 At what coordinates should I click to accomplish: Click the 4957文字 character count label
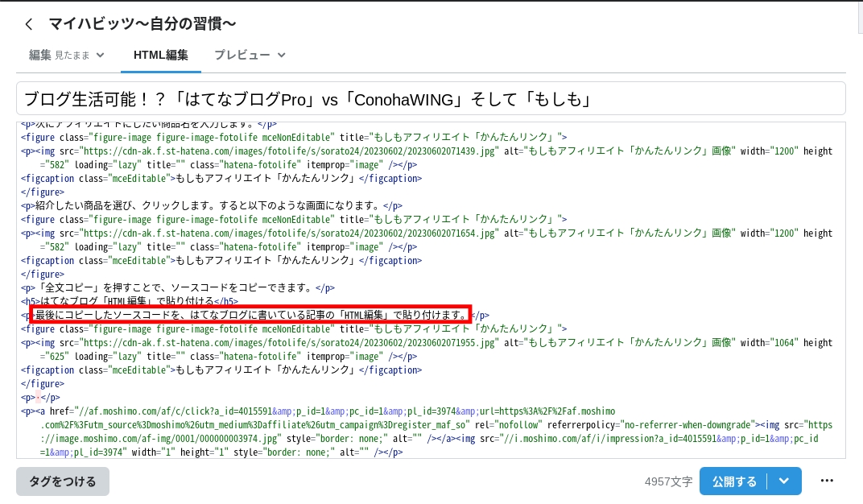tap(669, 481)
